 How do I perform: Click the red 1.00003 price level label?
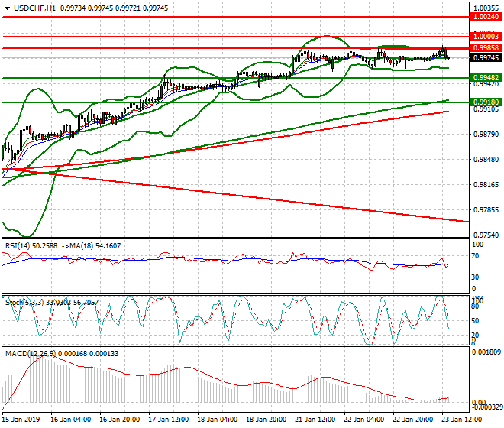click(x=486, y=37)
